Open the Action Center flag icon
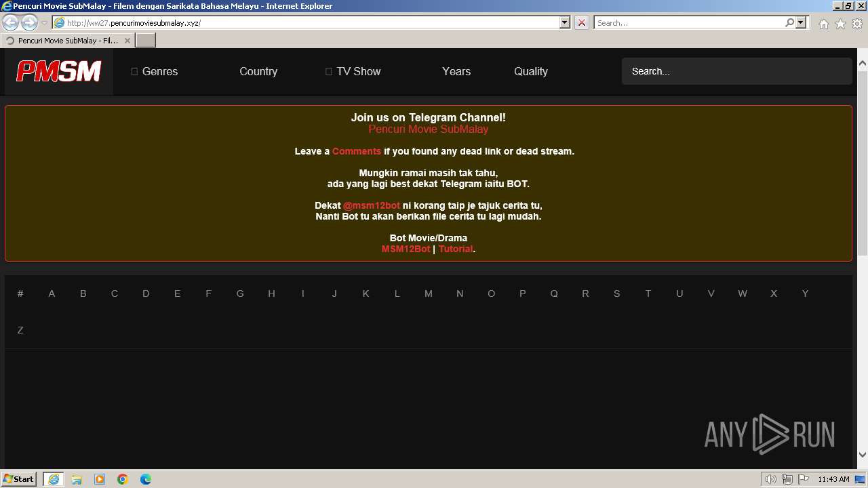868x488 pixels. coord(803,479)
